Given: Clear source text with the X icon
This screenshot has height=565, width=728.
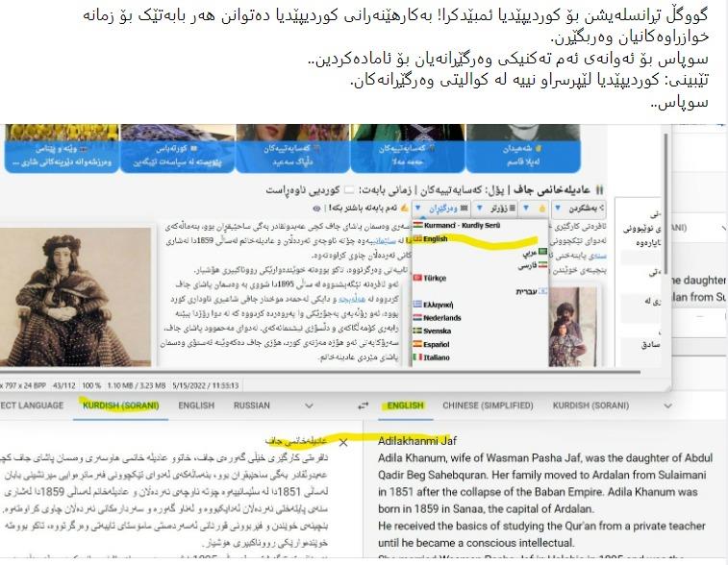Looking at the screenshot, I should [x=342, y=443].
